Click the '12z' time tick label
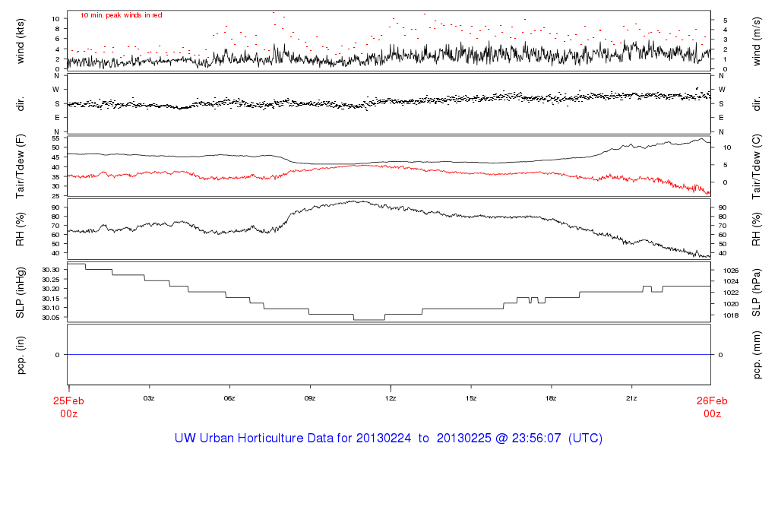The width and height of the screenshot is (778, 532). click(x=391, y=398)
